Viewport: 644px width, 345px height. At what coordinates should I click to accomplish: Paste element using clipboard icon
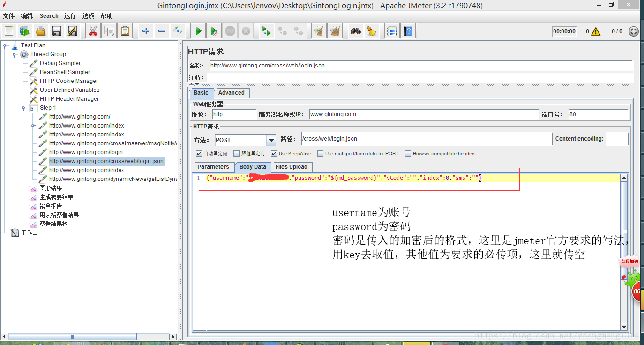tap(125, 31)
